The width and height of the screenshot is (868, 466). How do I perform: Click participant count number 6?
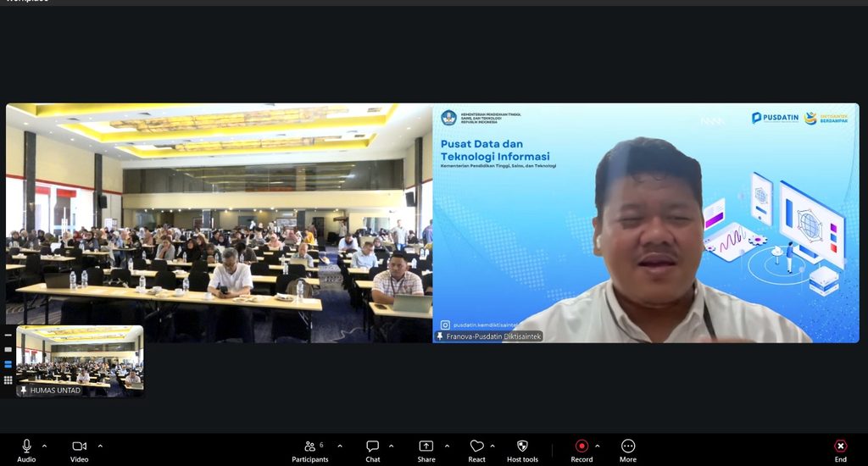tap(321, 445)
